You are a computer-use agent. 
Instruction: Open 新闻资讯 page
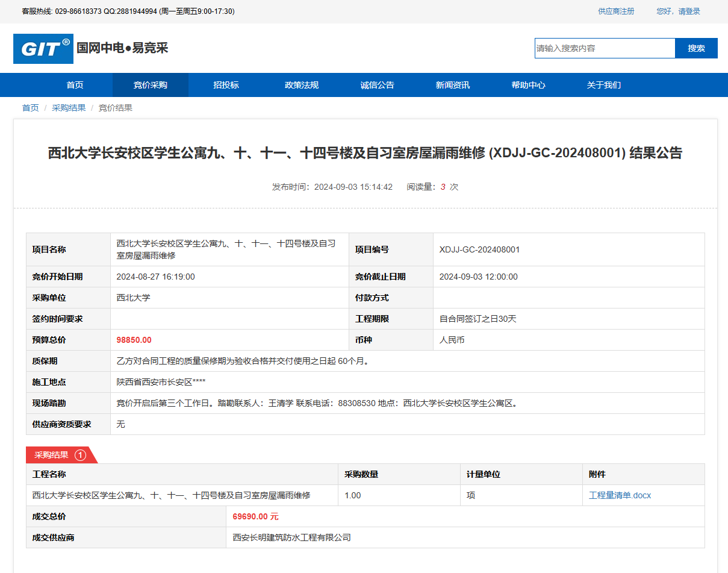(453, 85)
